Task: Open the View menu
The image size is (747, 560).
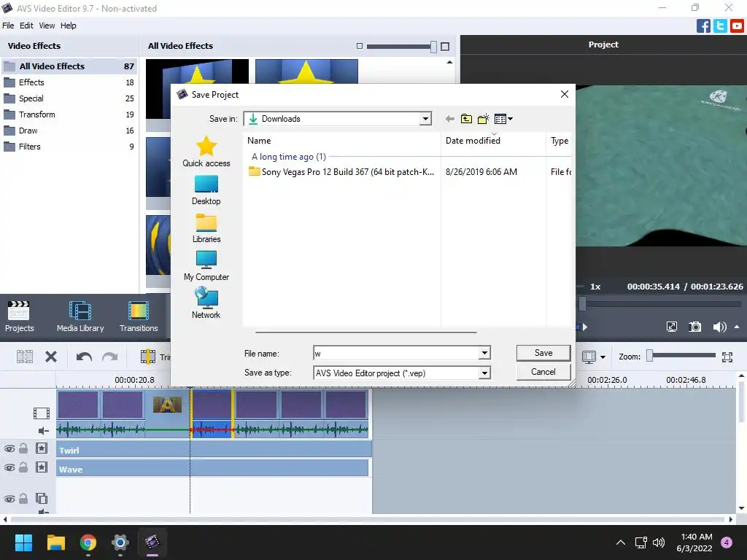Action: point(47,26)
